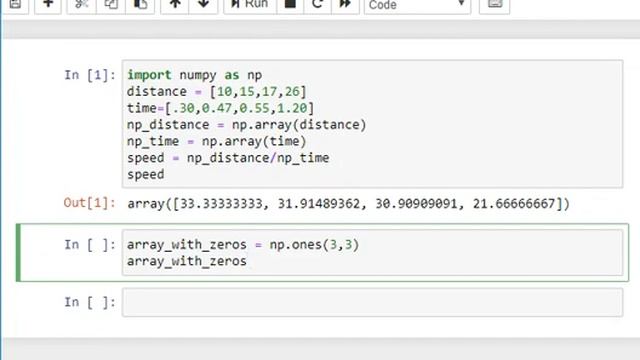The width and height of the screenshot is (640, 360).
Task: Restart the kernel icon
Action: click(x=317, y=5)
